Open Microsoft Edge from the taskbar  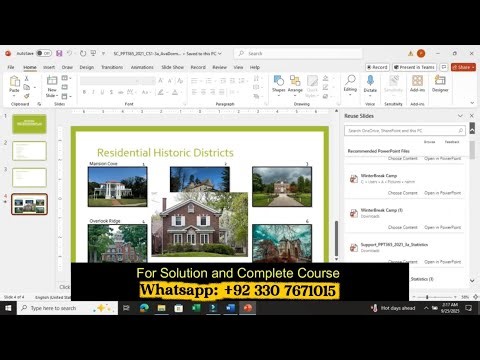tap(144, 308)
